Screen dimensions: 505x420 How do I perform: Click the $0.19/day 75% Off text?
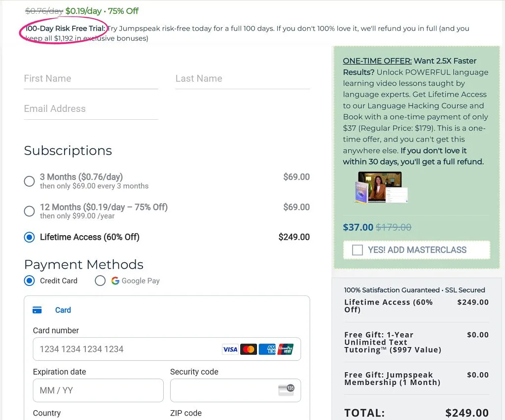(102, 11)
